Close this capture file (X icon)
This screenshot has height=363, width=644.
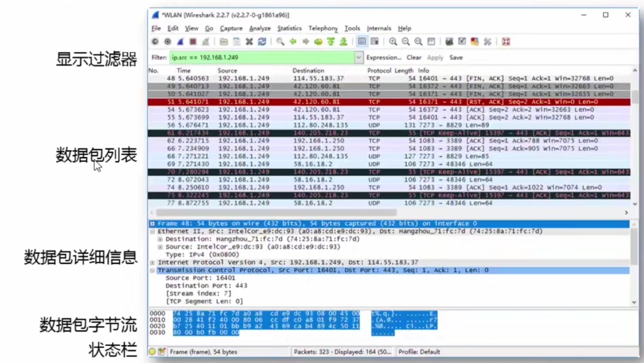(249, 41)
